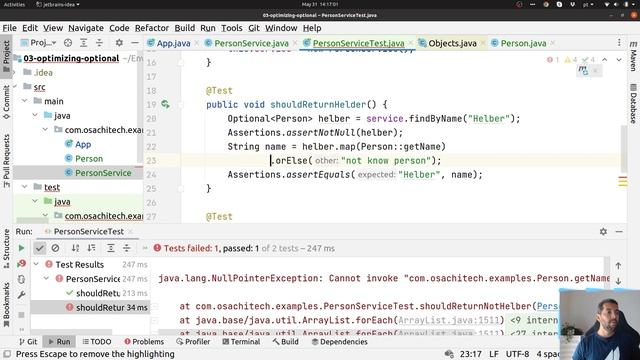Click the line separator LF status bar entry

[493, 354]
